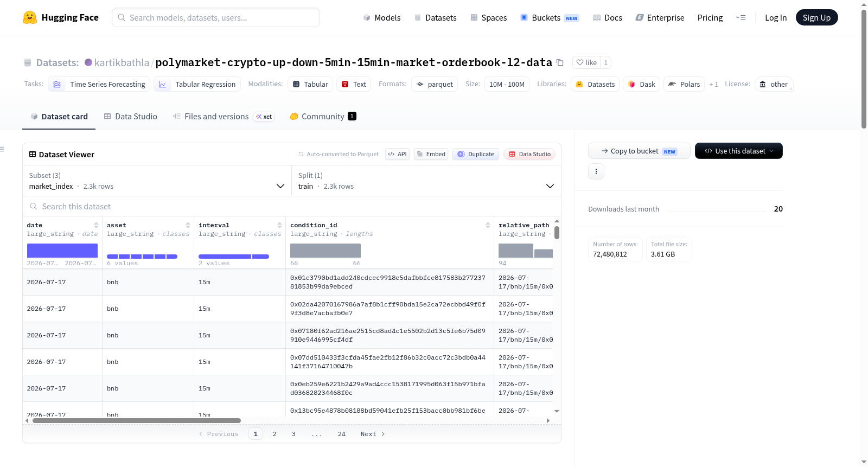Go to page 3 of results
Screen dimensions: 868x467
[293, 434]
